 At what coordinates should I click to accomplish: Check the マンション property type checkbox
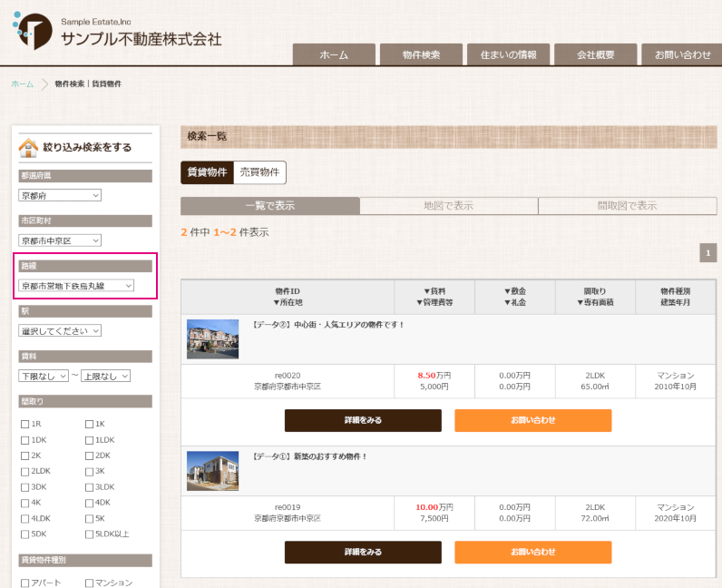[89, 583]
